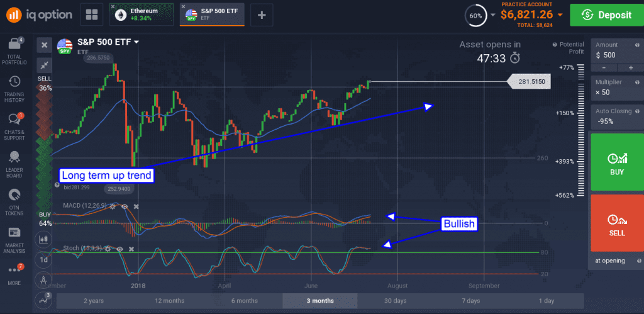
Task: Open the at opening help icon
Action: click(639, 261)
